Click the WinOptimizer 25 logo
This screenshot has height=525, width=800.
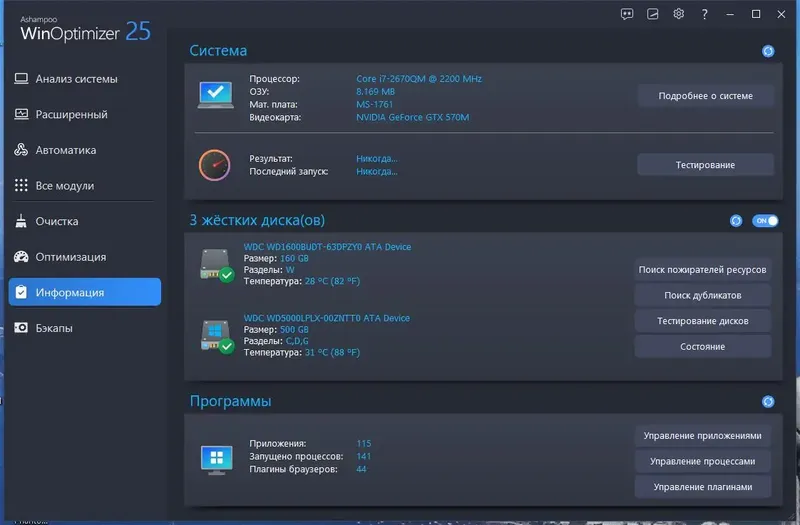pos(85,30)
